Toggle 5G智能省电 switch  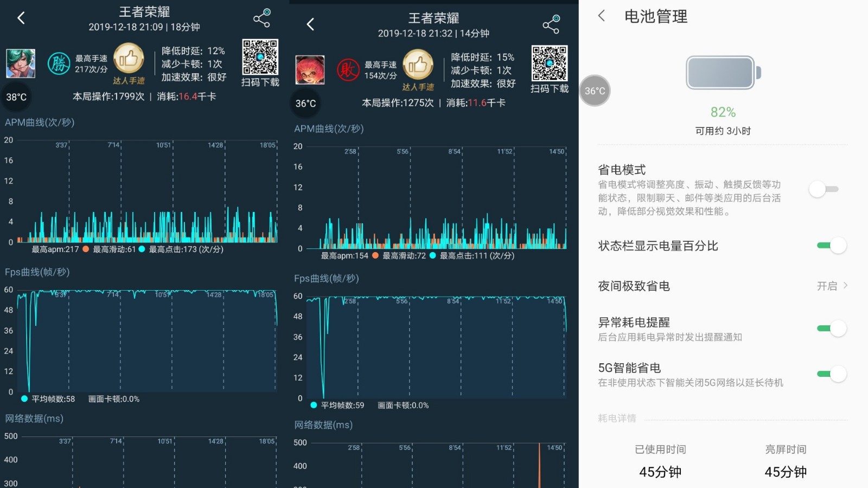(x=832, y=374)
